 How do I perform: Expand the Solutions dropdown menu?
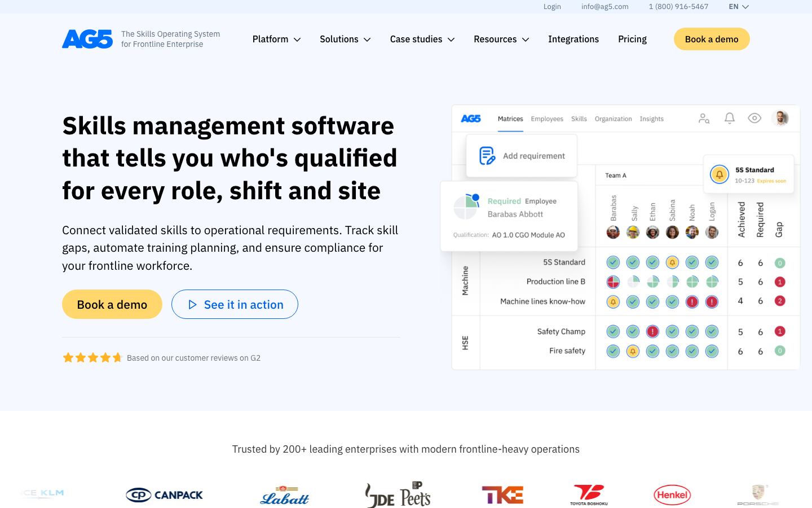[x=345, y=39]
